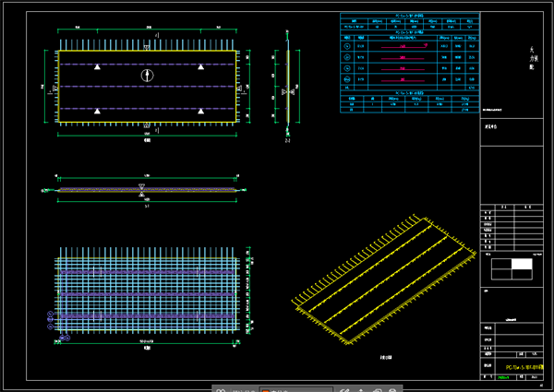The image size is (554, 392).
Task: Select the upper-left white lifting point triangle
Action: click(x=97, y=66)
